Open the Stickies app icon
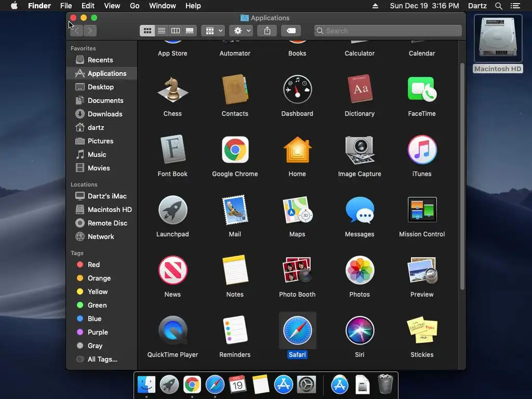532x399 pixels. click(422, 330)
